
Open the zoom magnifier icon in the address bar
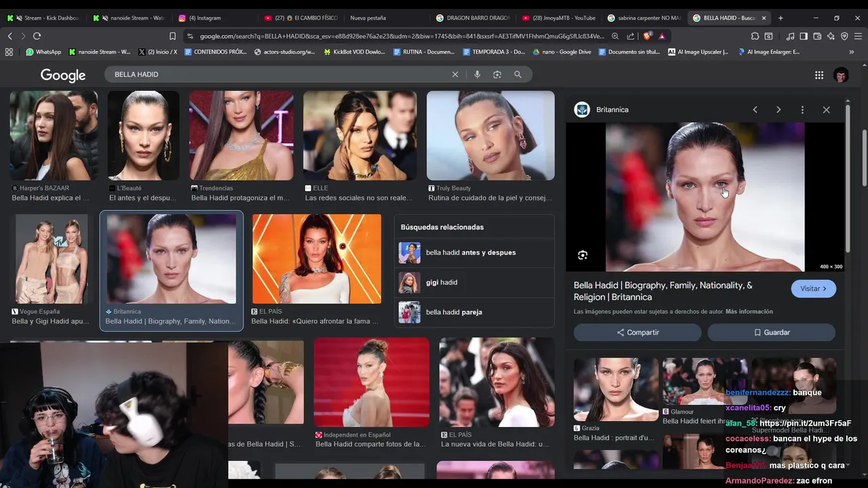coord(615,36)
